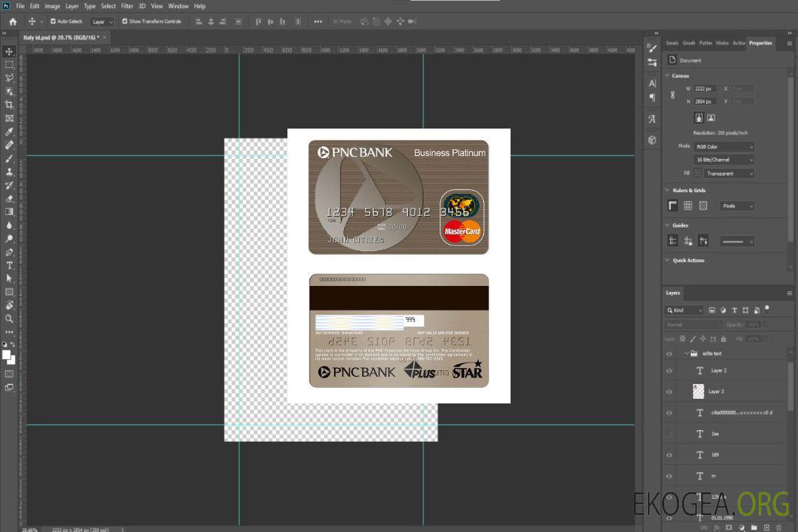Select the Zoom magnifier tool
Screen dimensions: 798x532
click(9, 318)
